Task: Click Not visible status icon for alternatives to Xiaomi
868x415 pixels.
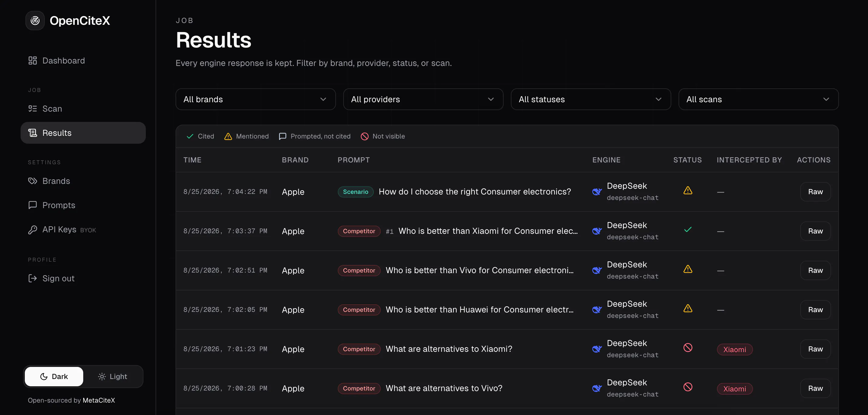Action: click(x=688, y=348)
